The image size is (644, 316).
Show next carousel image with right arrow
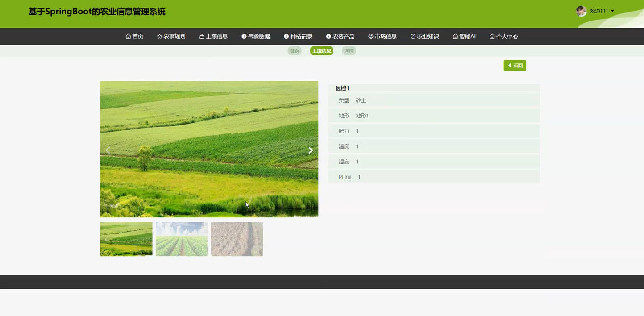pos(311,150)
